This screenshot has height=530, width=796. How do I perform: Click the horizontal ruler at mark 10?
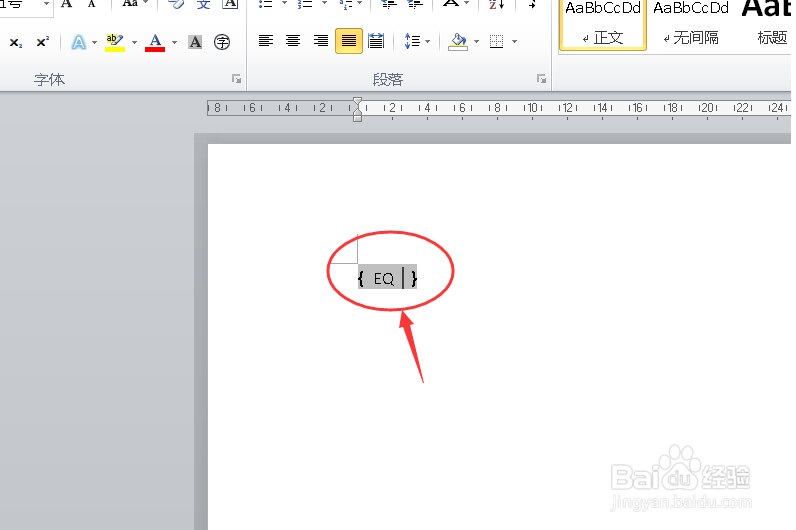tap(533, 108)
